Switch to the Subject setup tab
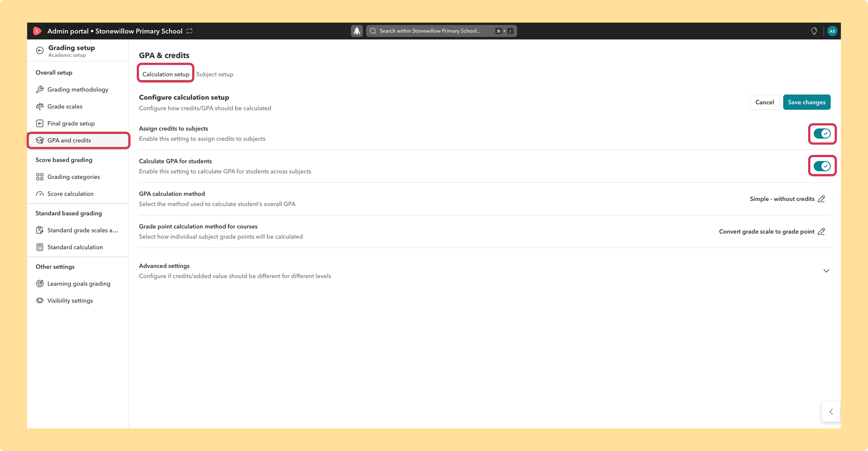The height and width of the screenshot is (451, 868). point(215,74)
